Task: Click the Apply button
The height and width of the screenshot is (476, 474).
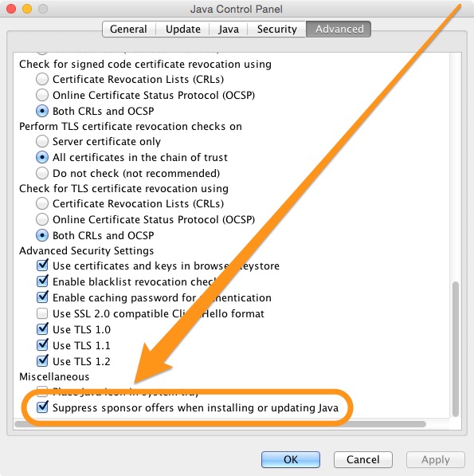Action: (x=436, y=459)
